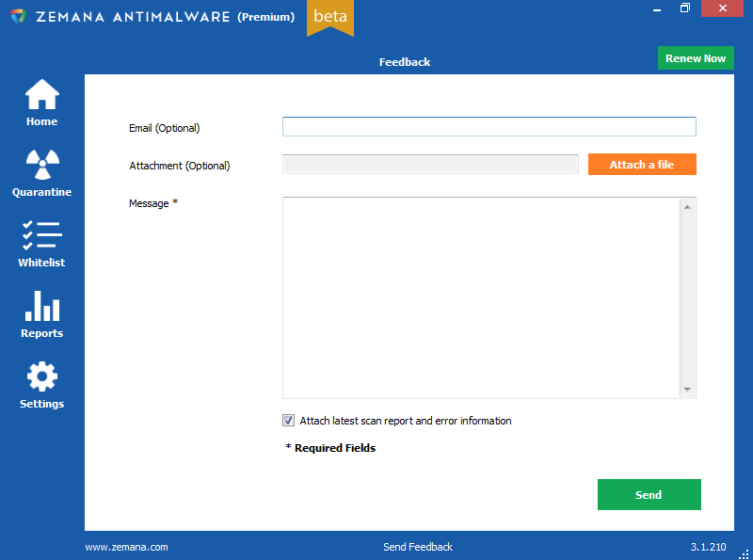Click the Message * label

tap(153, 203)
